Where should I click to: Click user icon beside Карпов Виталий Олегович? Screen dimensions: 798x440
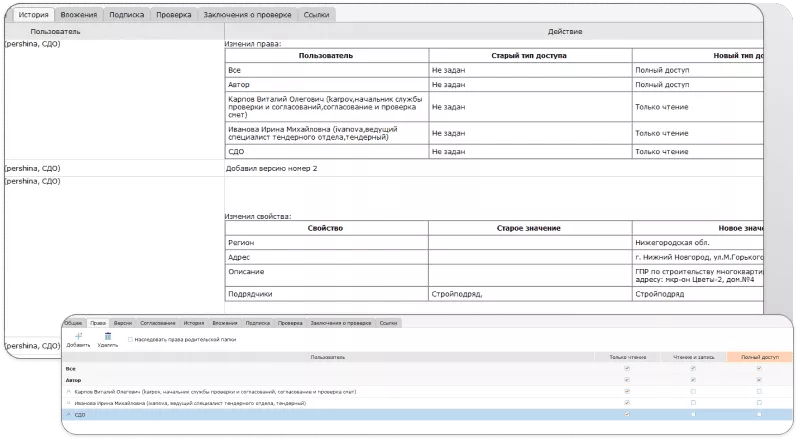(69, 391)
